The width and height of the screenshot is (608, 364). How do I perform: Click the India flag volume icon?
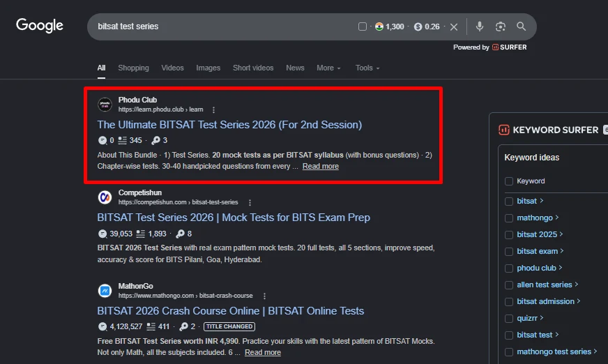click(379, 26)
